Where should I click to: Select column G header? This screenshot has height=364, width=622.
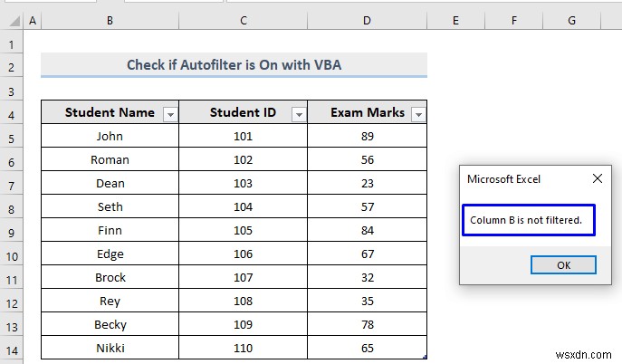click(571, 21)
